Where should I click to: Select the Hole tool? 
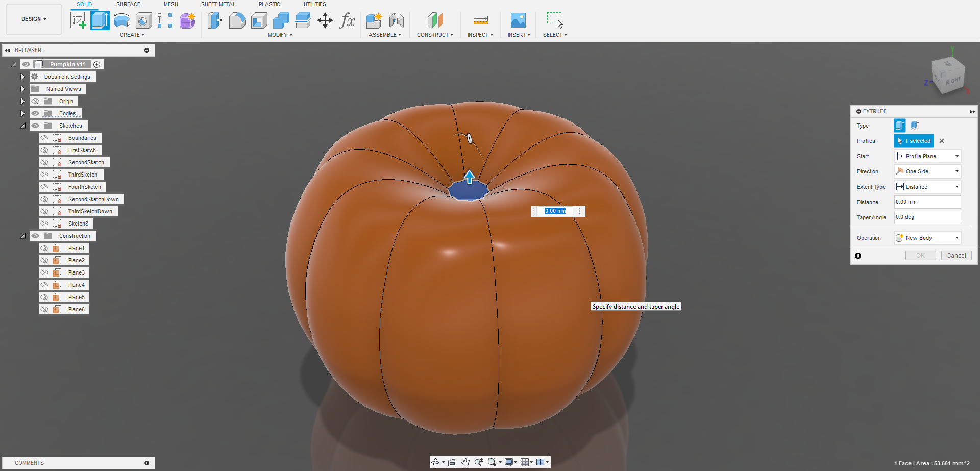[x=144, y=20]
